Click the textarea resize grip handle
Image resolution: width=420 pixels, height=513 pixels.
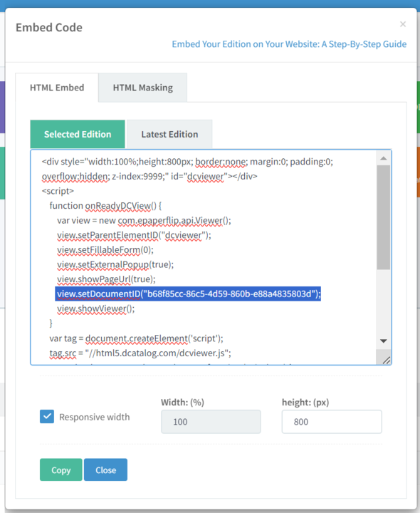[387, 361]
